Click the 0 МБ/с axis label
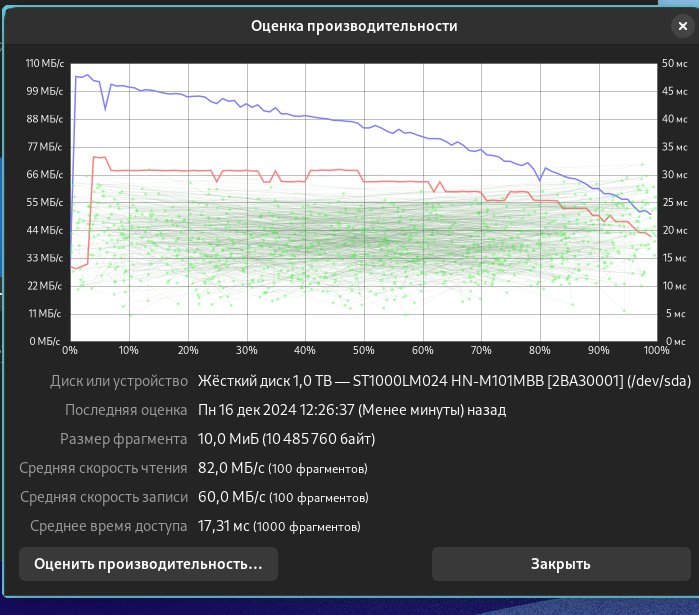699x615 pixels. tap(45, 341)
